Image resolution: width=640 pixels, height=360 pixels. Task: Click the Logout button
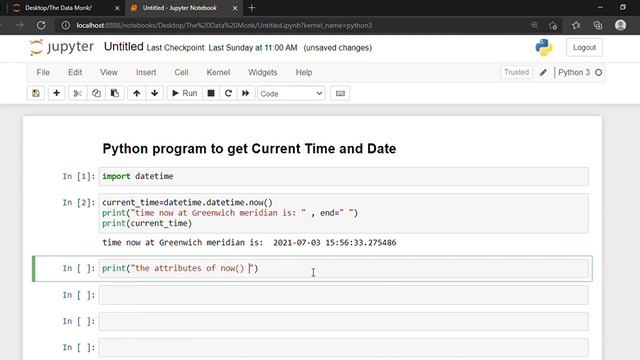pos(584,47)
